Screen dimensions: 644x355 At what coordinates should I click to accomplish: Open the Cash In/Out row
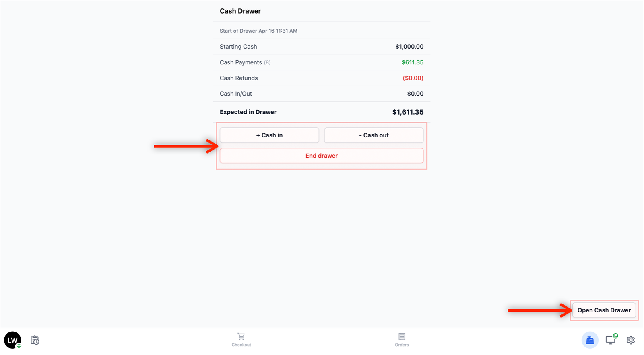(x=322, y=94)
